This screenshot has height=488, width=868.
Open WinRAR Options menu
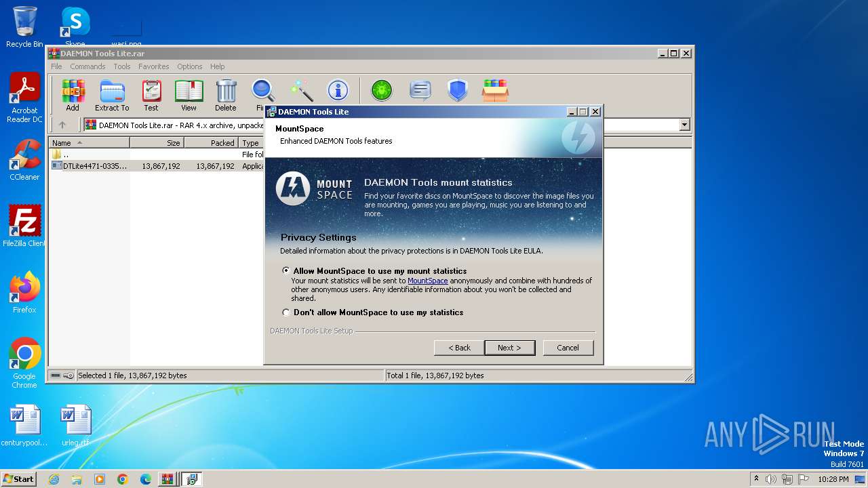click(x=190, y=66)
